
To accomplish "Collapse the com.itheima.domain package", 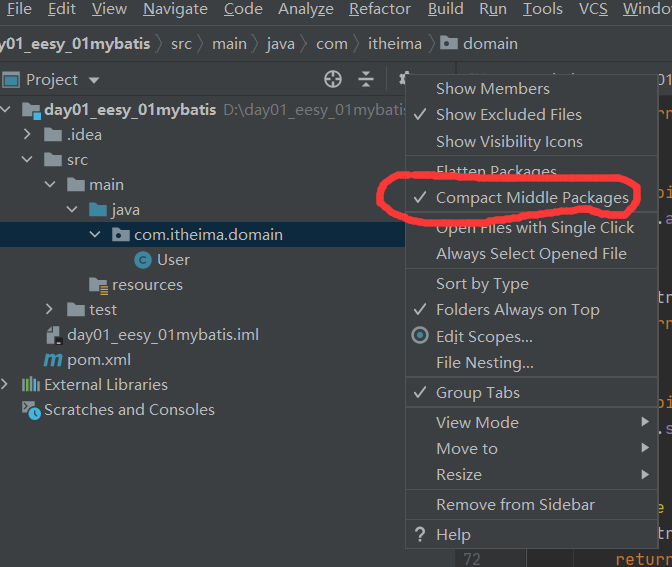I will point(95,234).
